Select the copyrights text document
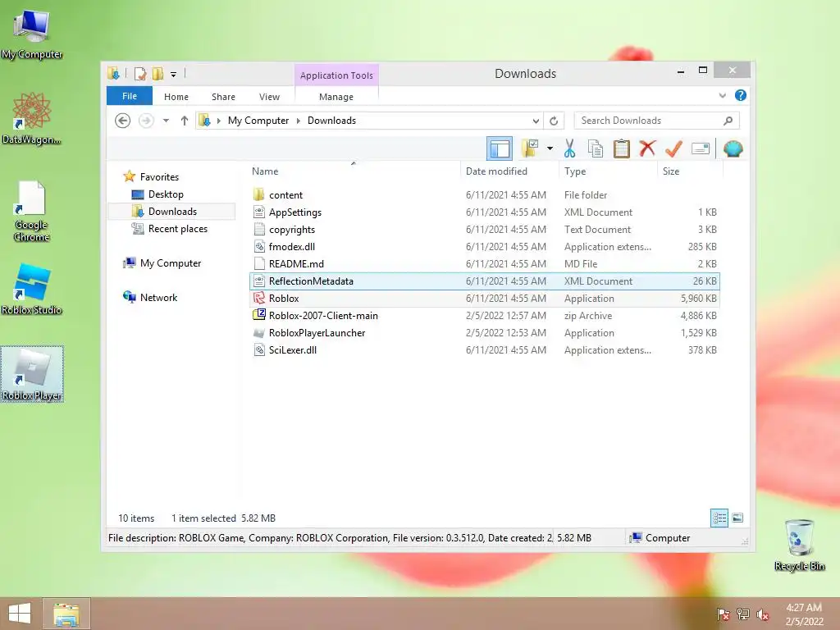This screenshot has width=840, height=630. point(484,230)
